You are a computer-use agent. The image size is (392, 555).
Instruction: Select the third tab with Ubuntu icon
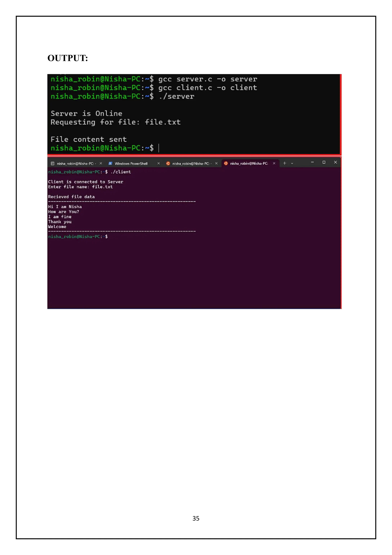click(x=192, y=164)
